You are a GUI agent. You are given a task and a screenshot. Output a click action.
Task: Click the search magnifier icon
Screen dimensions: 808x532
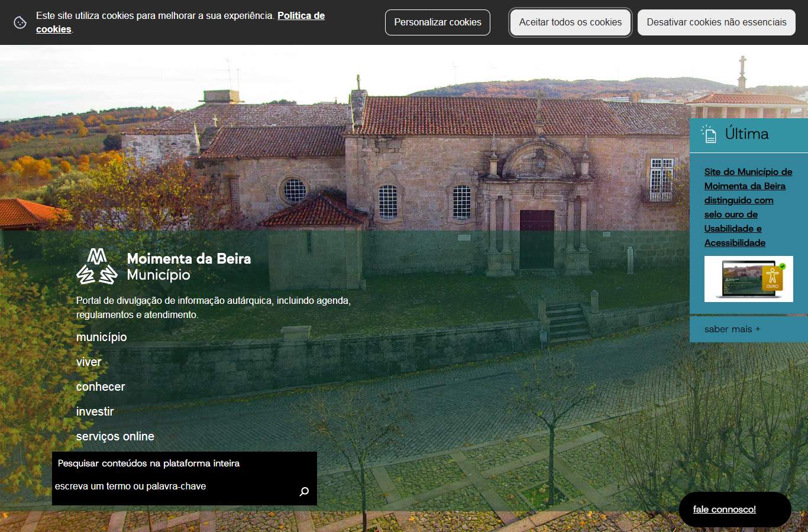pyautogui.click(x=304, y=491)
